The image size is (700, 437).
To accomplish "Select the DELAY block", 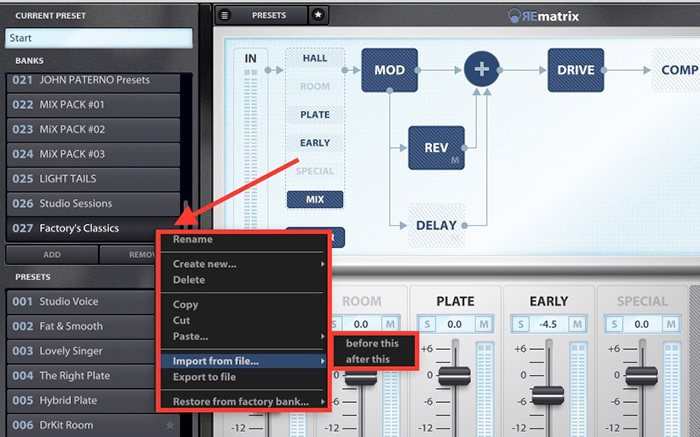I will pyautogui.click(x=436, y=225).
